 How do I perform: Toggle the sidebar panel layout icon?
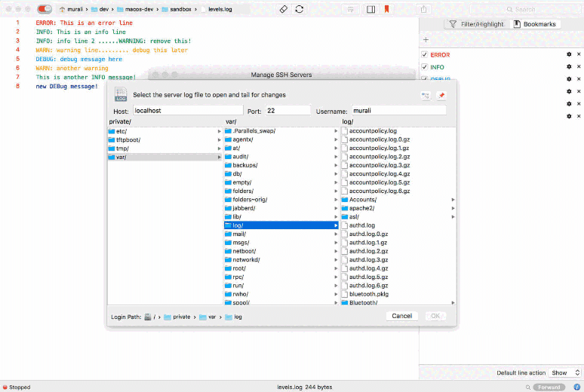point(370,9)
